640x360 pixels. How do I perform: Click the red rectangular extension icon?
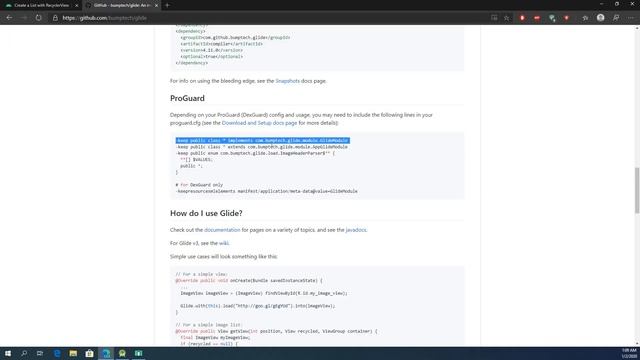pos(537,18)
